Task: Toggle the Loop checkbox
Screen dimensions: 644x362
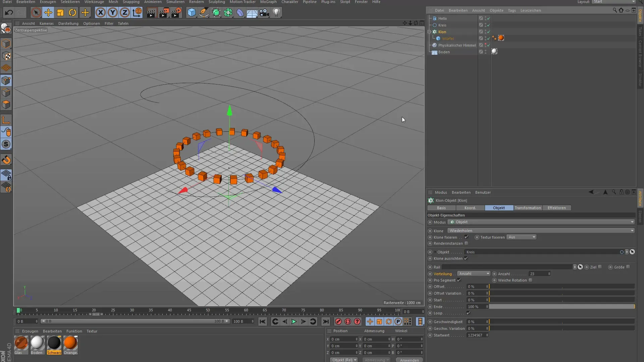Action: pyautogui.click(x=468, y=313)
